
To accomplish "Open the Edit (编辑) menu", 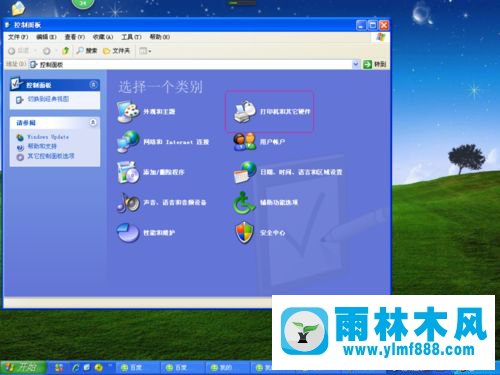I will [46, 37].
